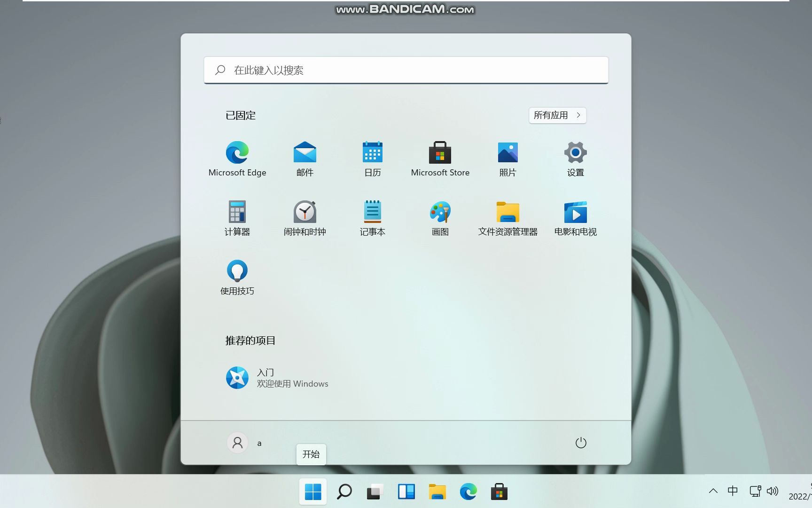Open the 入门 welcome recommendation
This screenshot has width=812, height=508.
[x=277, y=378]
